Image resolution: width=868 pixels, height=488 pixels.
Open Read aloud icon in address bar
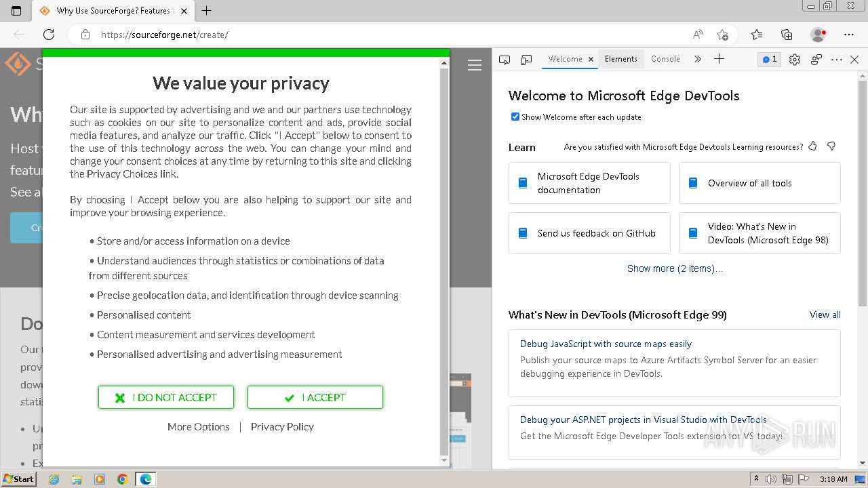point(697,35)
